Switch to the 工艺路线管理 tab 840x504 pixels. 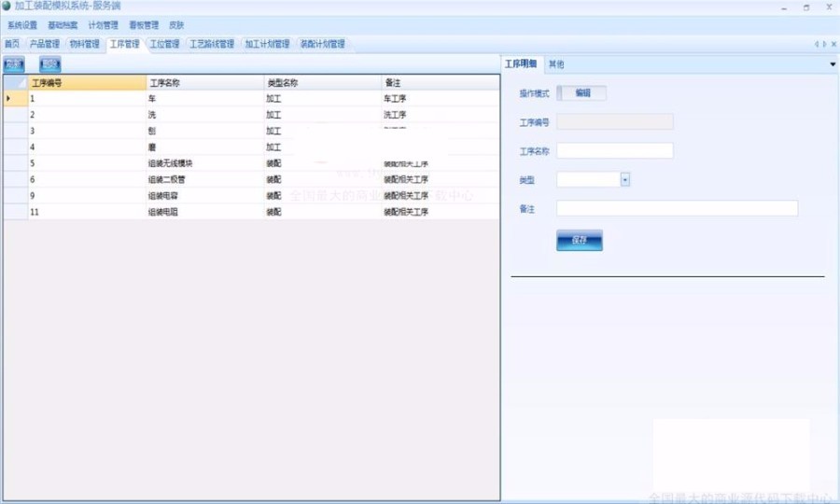tap(212, 44)
